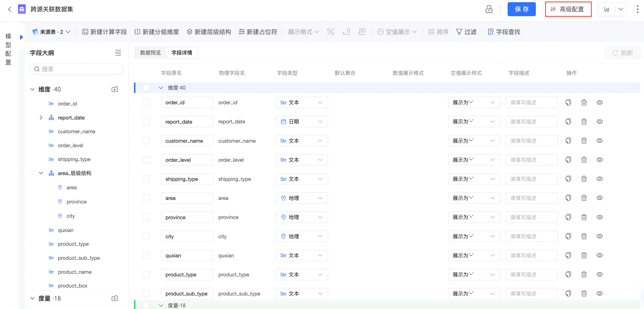Open field type dropdown for order_level
This screenshot has height=309, width=644.
point(301,160)
